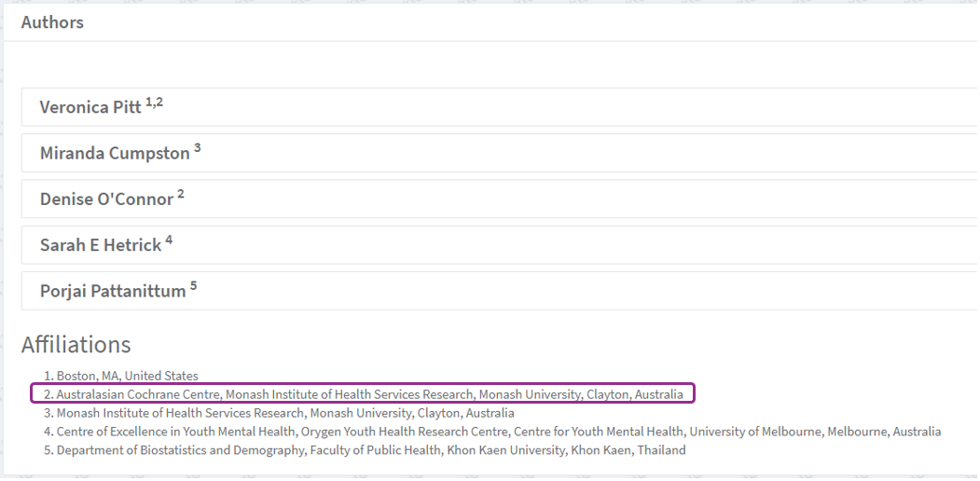Click the highlighted Australasian Cochrane Centre text
Image resolution: width=980 pixels, height=481 pixels.
tap(138, 394)
